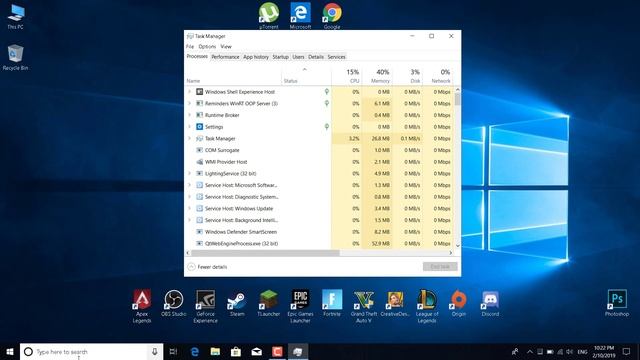Collapse Task Manager with Fewer details
Screen dimensions: 640x360
[207, 267]
